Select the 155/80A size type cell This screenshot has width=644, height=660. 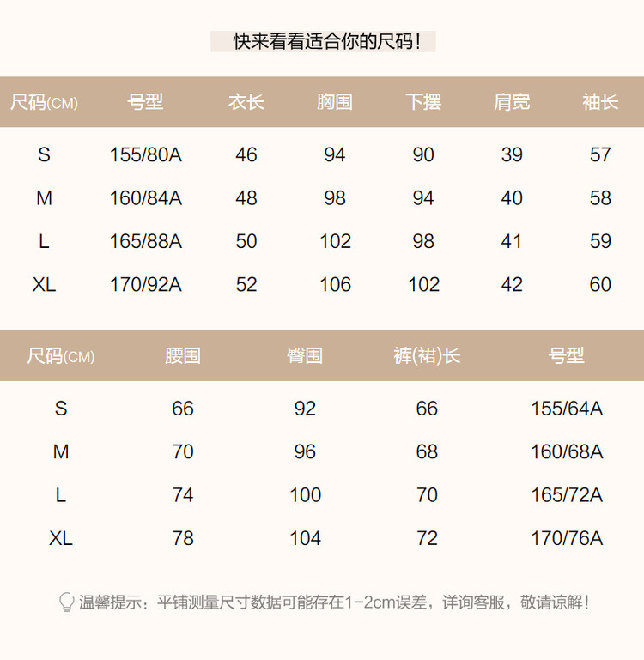146,155
